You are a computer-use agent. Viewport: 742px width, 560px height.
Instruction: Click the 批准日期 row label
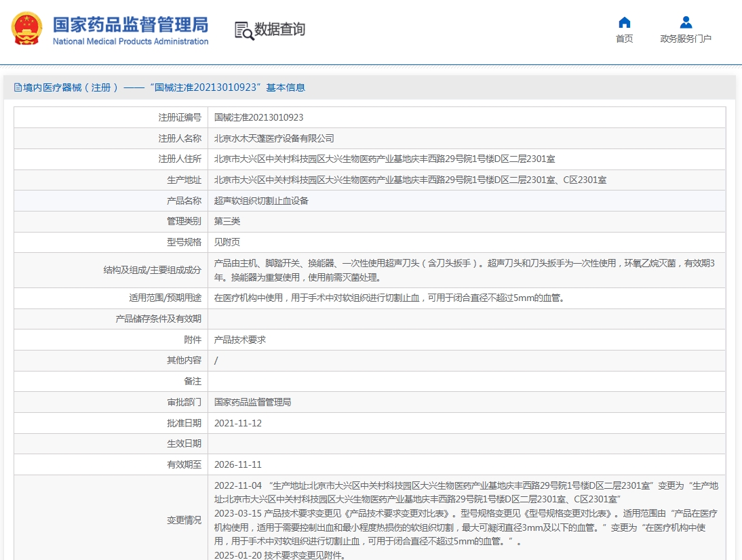pyautogui.click(x=184, y=423)
